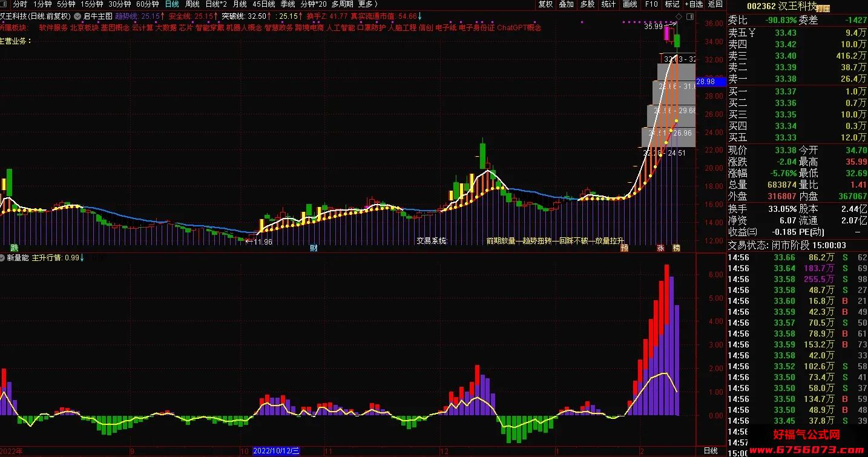Click the 返回 button

pos(715,4)
